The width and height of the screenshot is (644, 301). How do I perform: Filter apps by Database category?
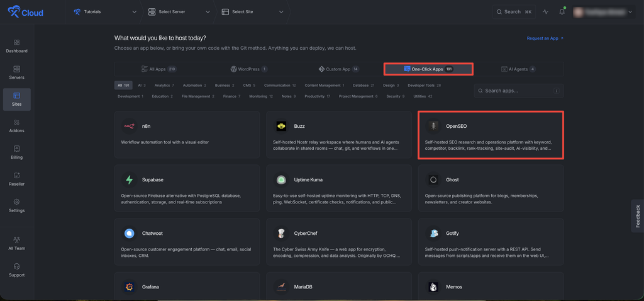(363, 86)
